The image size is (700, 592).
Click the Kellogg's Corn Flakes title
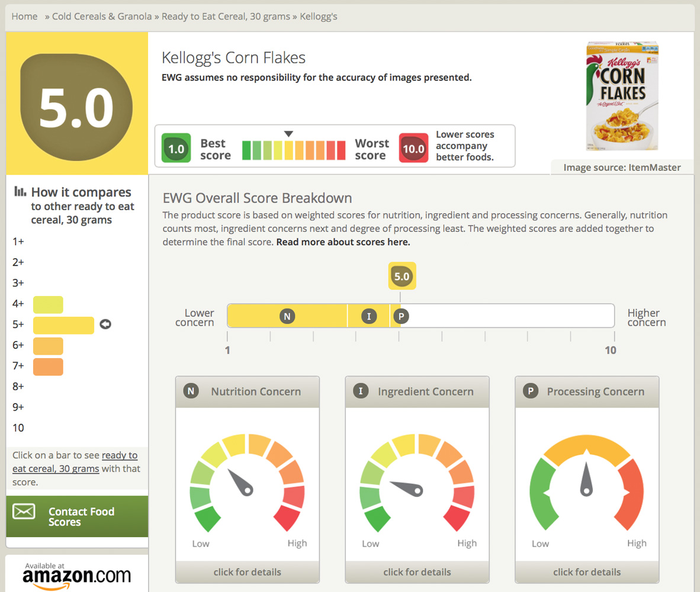(x=233, y=58)
